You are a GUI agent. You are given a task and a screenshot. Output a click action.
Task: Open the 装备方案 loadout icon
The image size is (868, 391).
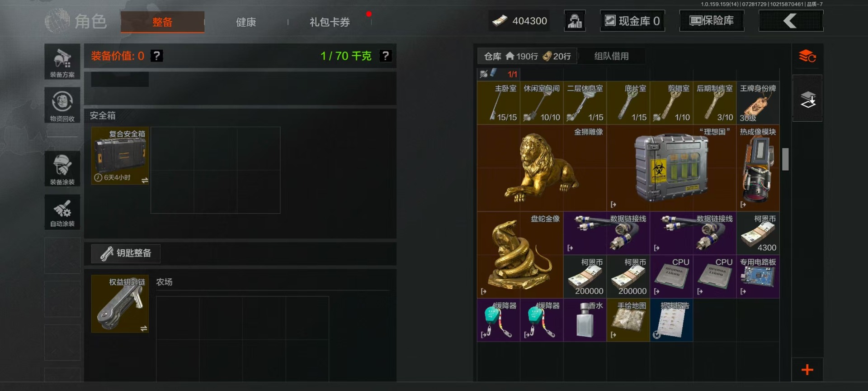click(x=62, y=62)
